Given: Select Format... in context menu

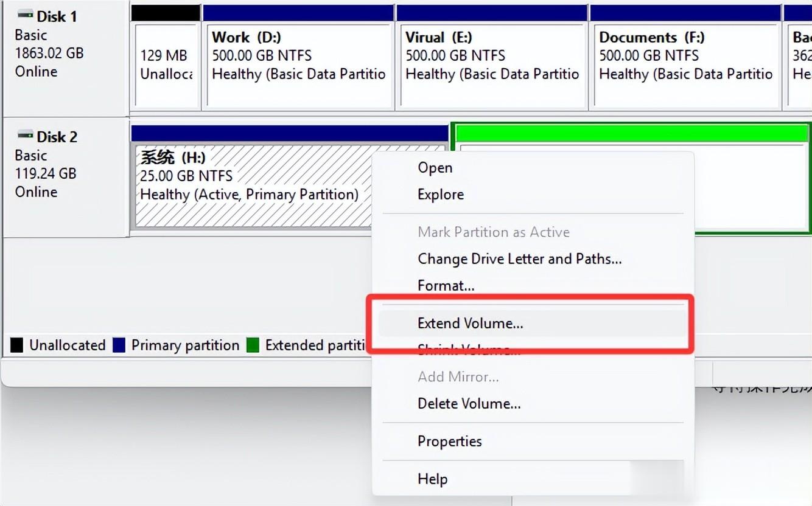Looking at the screenshot, I should click(446, 285).
